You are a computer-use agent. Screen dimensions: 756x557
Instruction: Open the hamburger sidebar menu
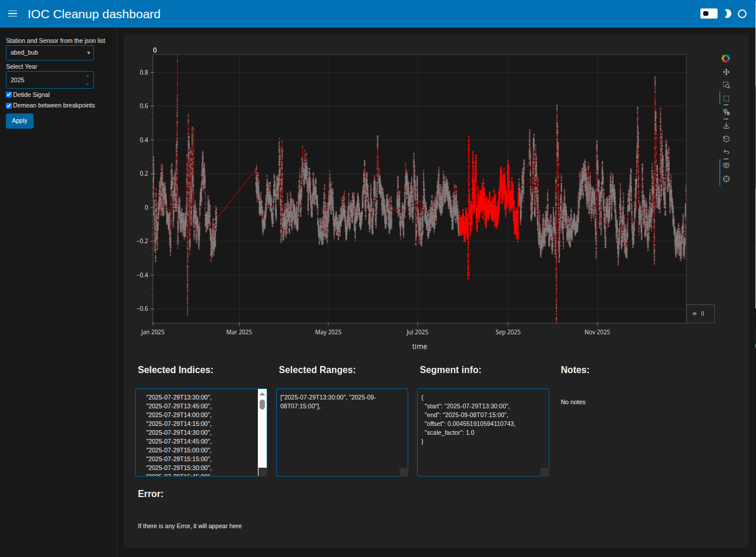click(x=12, y=14)
